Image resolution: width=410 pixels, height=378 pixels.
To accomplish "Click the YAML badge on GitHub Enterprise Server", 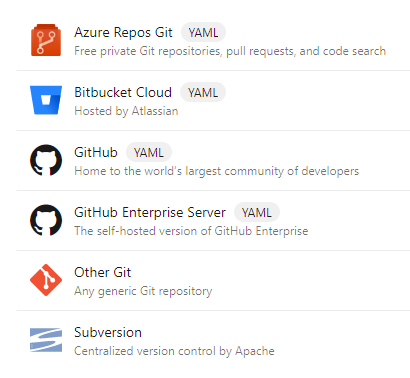I will tap(257, 213).
